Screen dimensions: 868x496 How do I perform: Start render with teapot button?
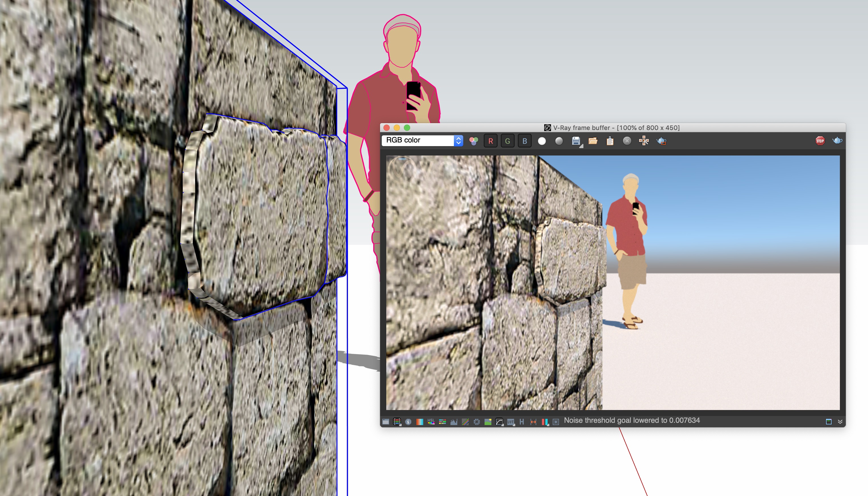coord(837,140)
